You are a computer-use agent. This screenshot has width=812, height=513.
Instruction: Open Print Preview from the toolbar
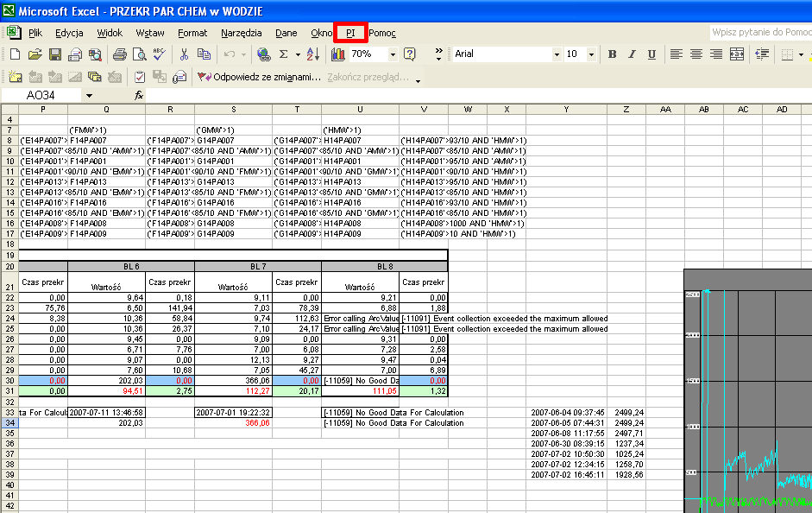click(x=139, y=54)
